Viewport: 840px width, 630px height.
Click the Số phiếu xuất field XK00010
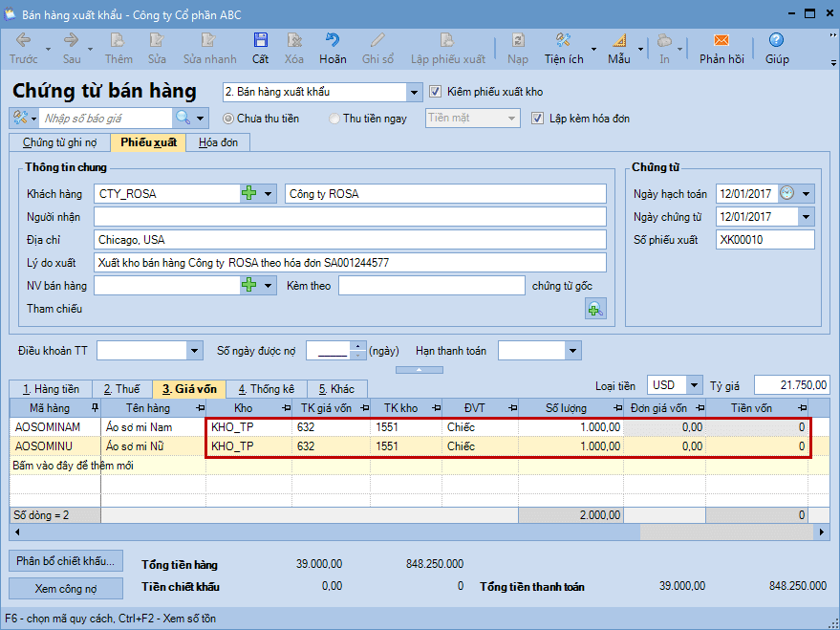(765, 240)
